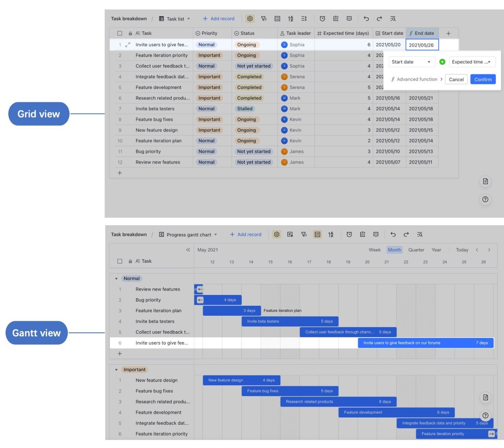Collapse the Normal group in the Gantt chart
The width and height of the screenshot is (504, 448).
click(x=117, y=278)
